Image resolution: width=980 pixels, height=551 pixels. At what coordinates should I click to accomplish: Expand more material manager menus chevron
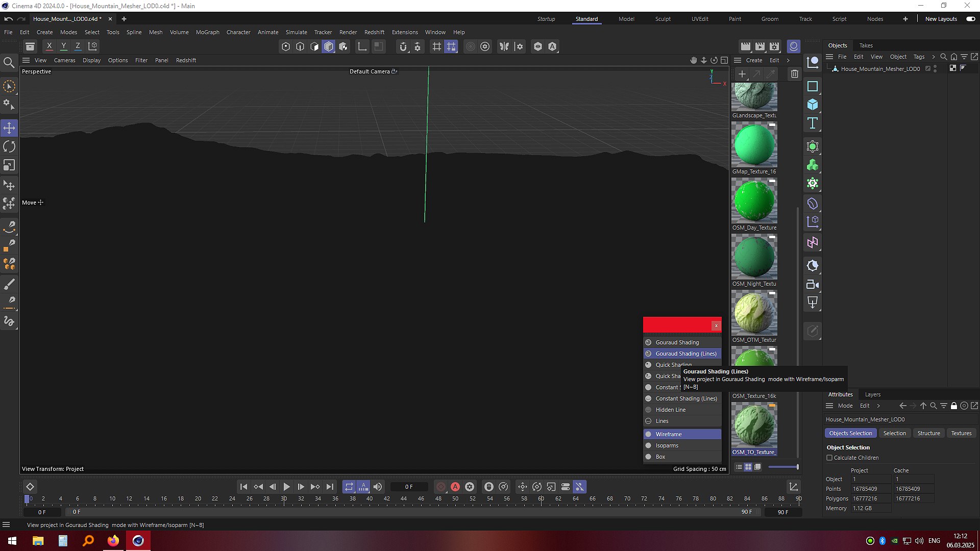click(788, 60)
